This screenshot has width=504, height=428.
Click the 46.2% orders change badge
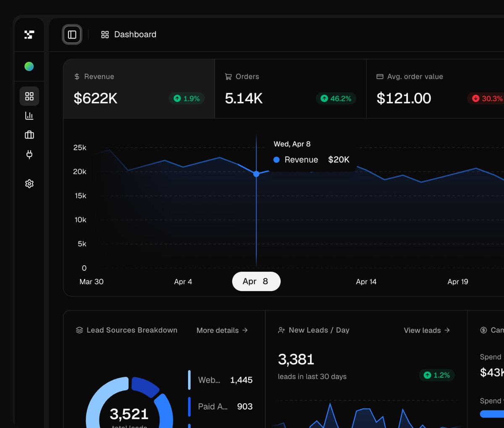point(336,99)
